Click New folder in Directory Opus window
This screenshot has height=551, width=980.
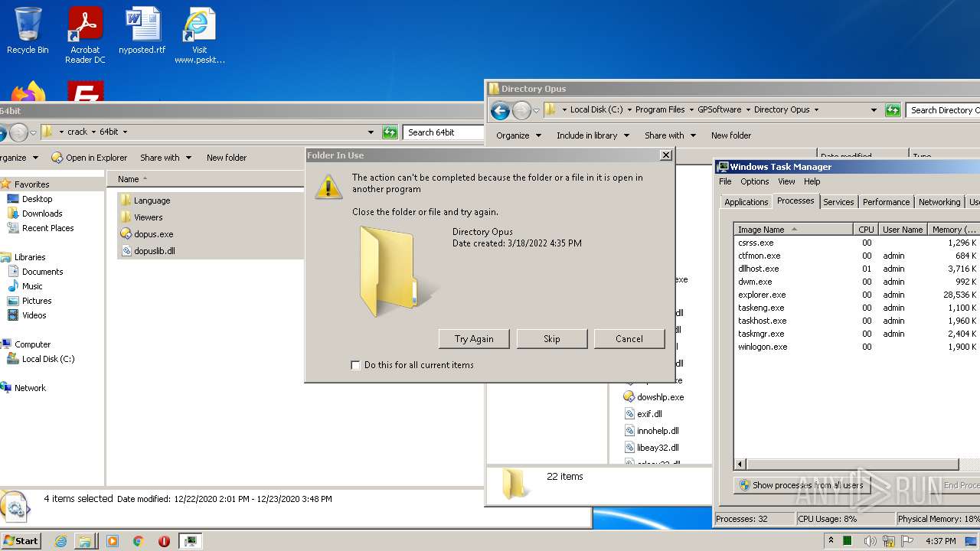tap(731, 135)
